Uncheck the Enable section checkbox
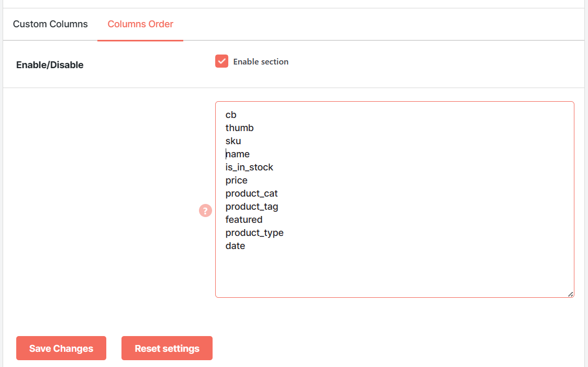The height and width of the screenshot is (367, 588). coord(221,61)
